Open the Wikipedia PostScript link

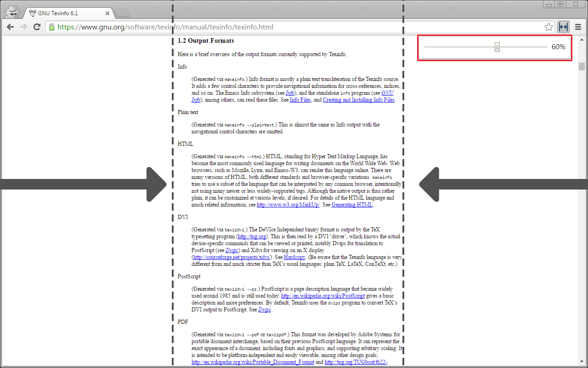pos(323,296)
